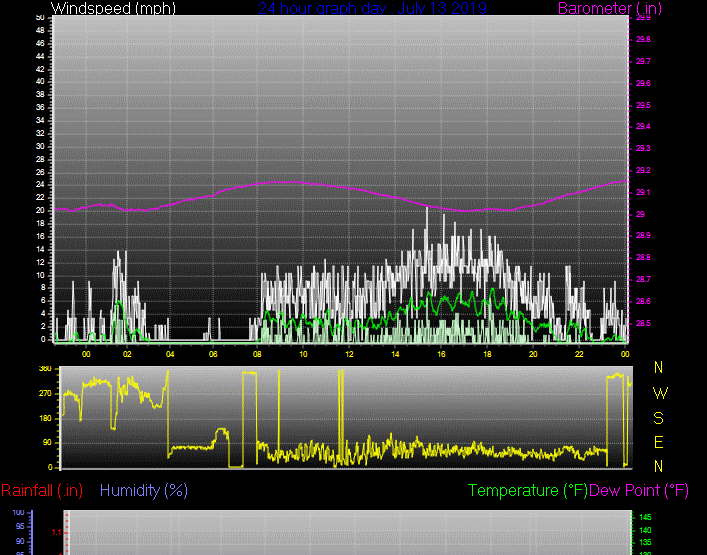707x555 pixels.
Task: Click the 04 hour tick on time axis
Action: coord(170,354)
